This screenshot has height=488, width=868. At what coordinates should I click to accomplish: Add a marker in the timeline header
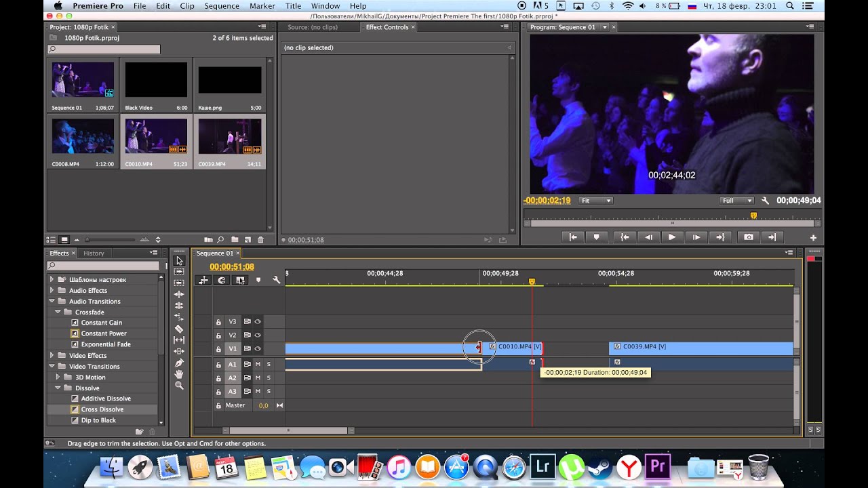tap(258, 280)
